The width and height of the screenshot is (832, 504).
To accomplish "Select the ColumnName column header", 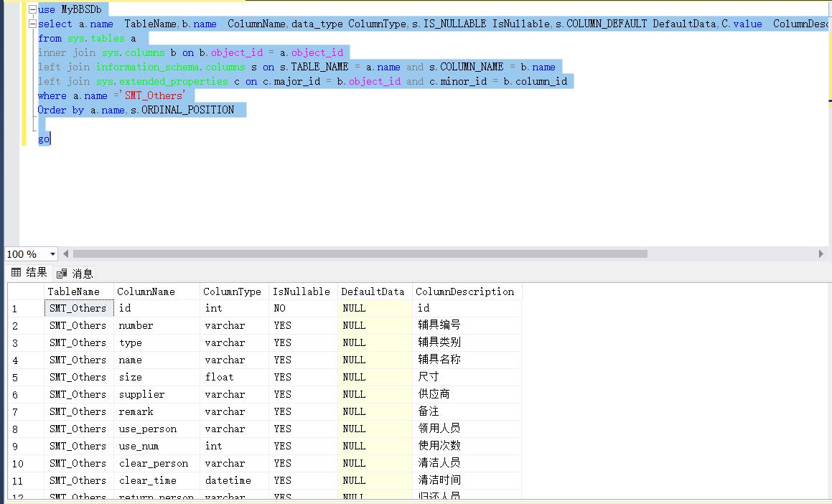I will (157, 291).
